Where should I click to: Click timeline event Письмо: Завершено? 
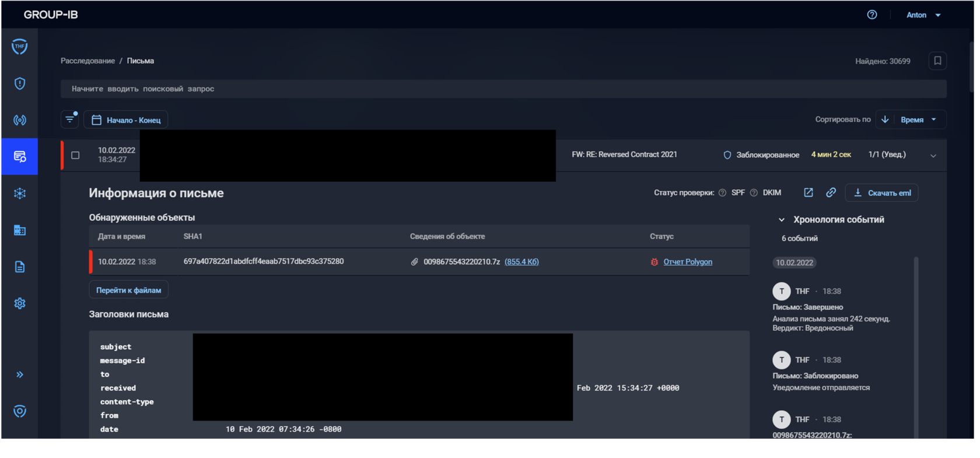(808, 307)
